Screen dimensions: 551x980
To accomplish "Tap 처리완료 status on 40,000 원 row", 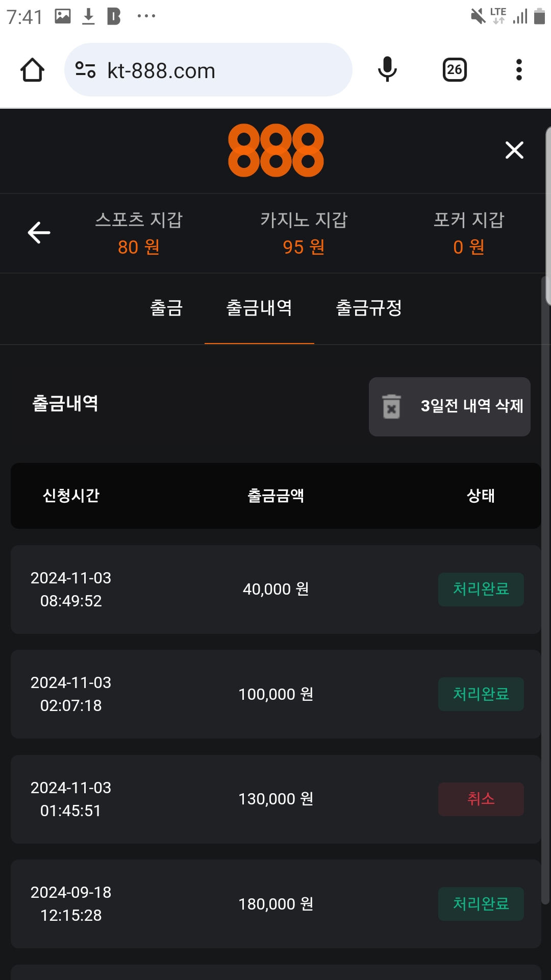I will pyautogui.click(x=481, y=590).
